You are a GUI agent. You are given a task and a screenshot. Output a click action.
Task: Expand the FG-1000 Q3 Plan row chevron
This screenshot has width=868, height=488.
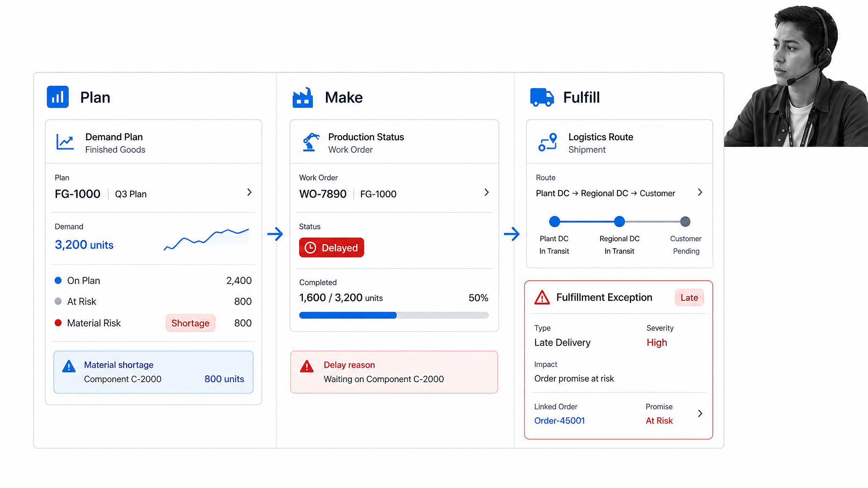pyautogui.click(x=249, y=192)
